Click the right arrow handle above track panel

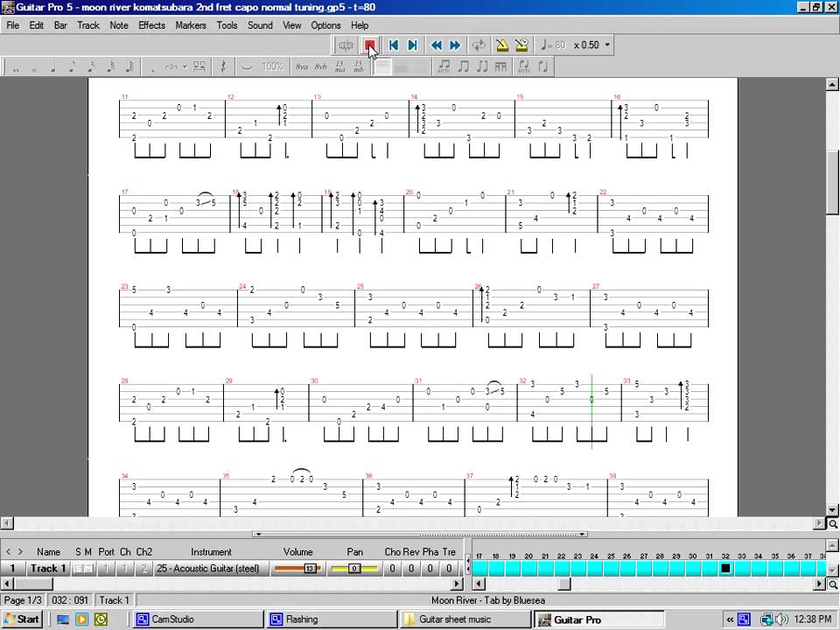tap(583, 534)
